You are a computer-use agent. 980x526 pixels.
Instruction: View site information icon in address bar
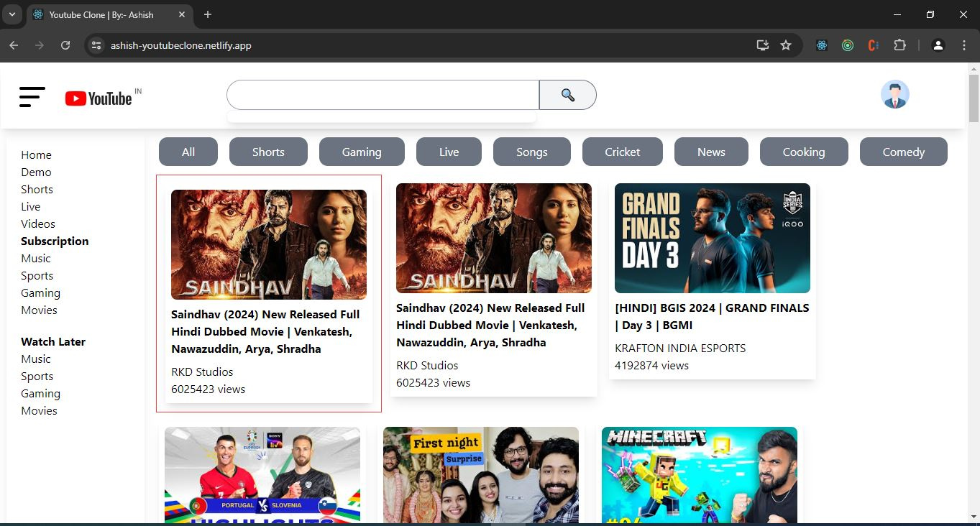[96, 45]
